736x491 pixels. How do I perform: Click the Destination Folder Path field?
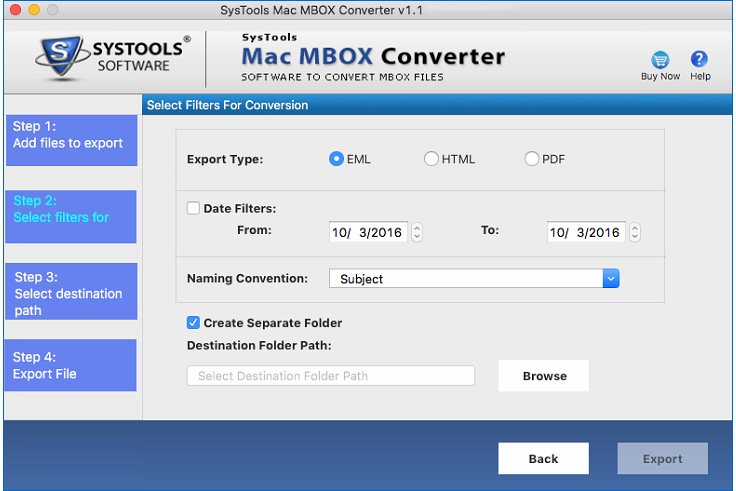(330, 376)
